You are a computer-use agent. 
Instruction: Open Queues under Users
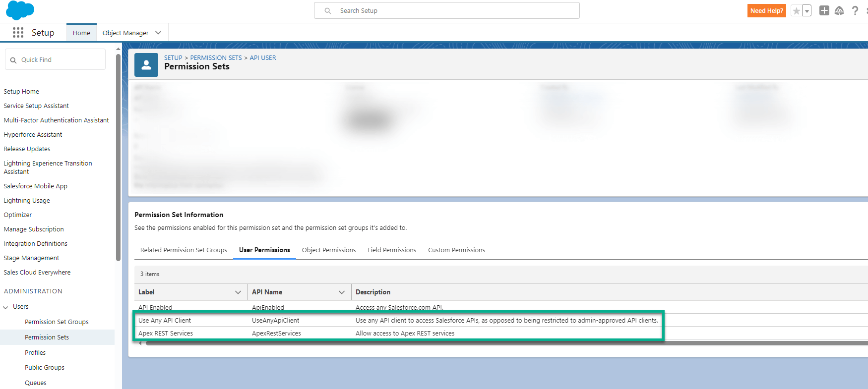[36, 383]
